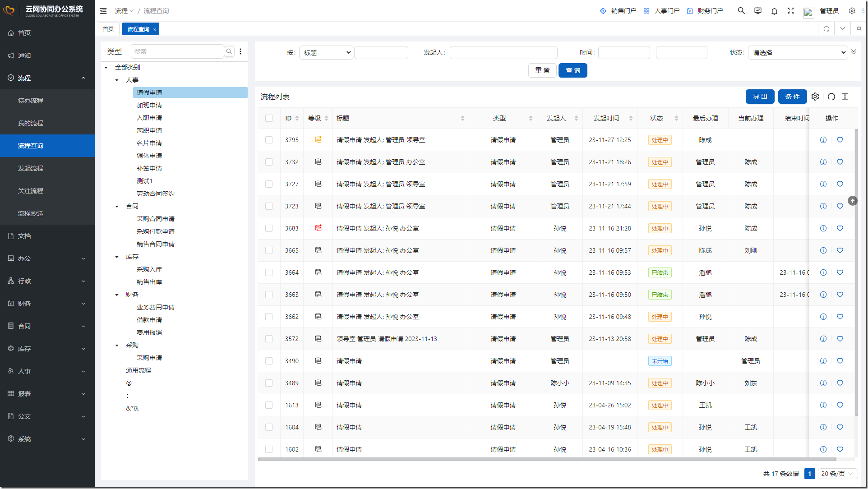
Task: Collapse the 人事 tree node
Action: (x=117, y=80)
